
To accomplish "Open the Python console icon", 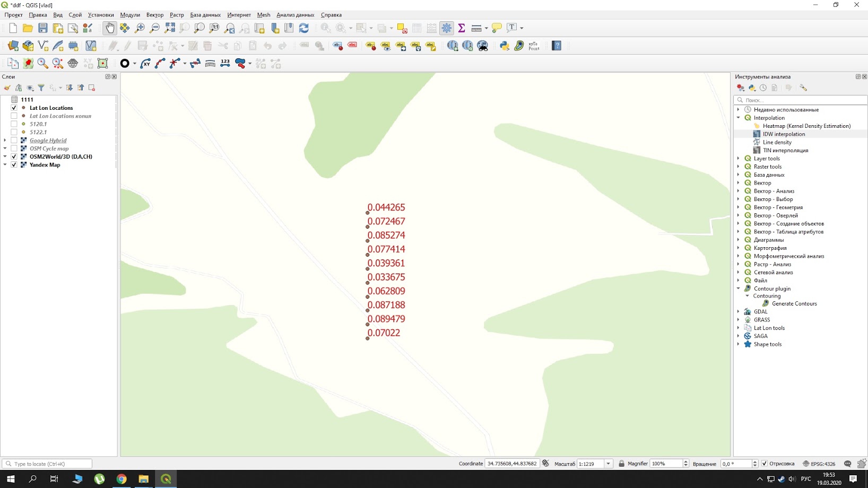I will (x=505, y=46).
